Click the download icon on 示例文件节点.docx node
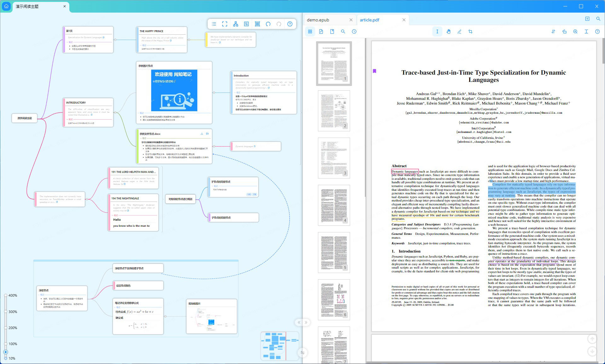 (x=202, y=134)
